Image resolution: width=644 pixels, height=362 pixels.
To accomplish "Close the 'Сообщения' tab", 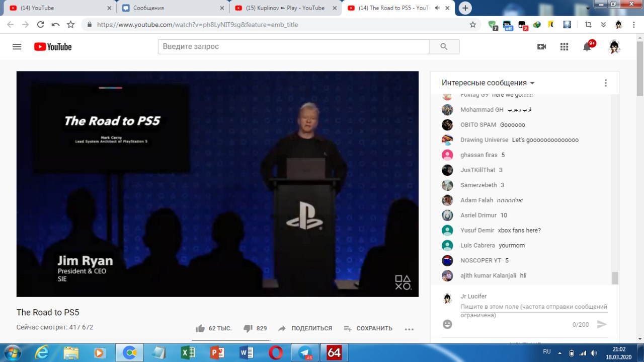I will point(221,8).
